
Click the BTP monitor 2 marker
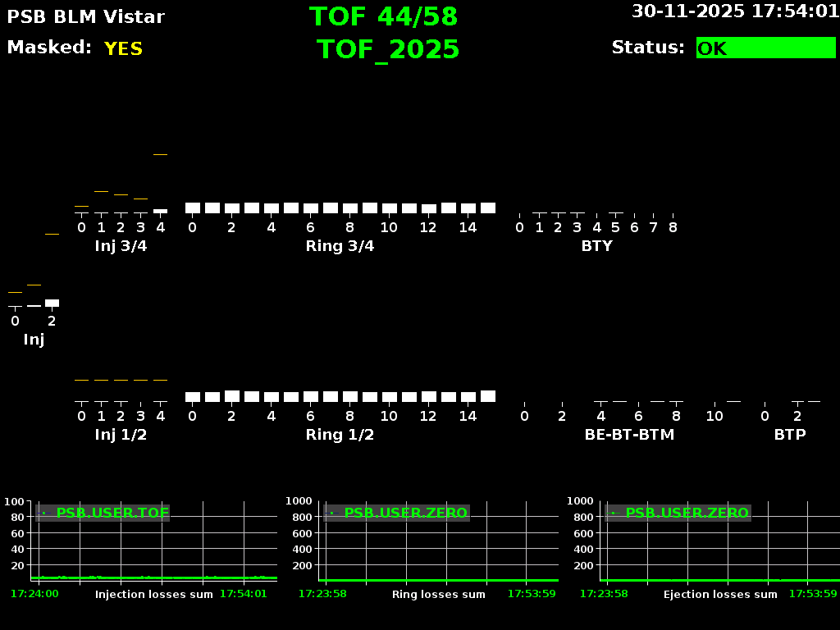797,402
